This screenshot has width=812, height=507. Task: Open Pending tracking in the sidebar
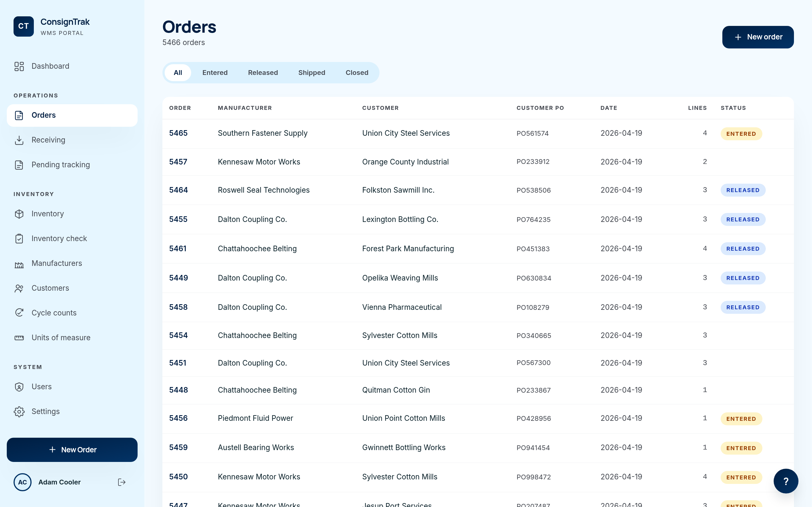[x=60, y=165]
